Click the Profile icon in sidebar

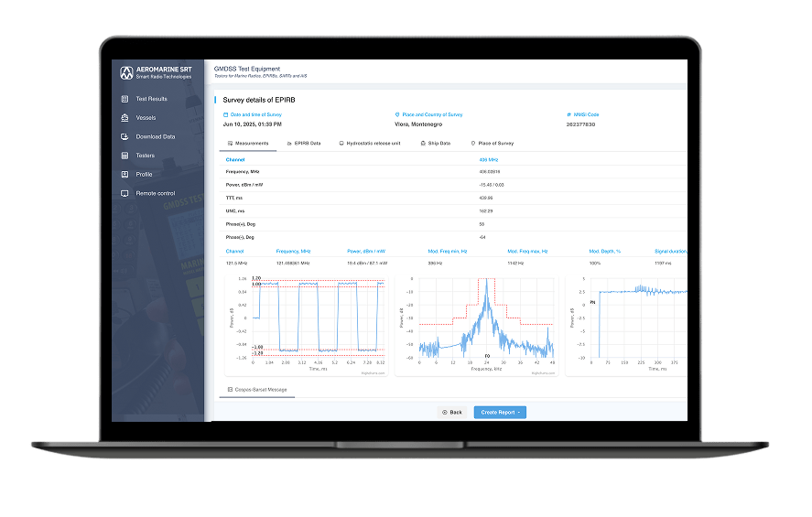click(x=125, y=175)
